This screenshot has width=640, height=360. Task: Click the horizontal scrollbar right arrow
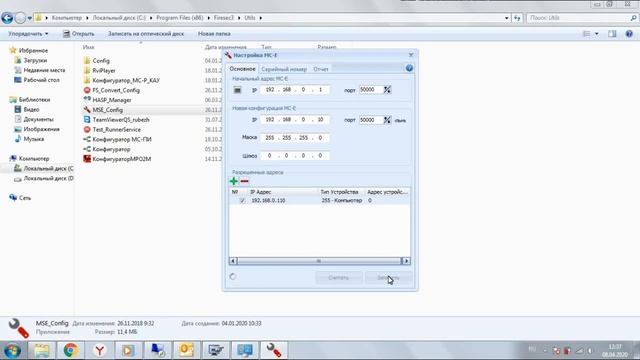pyautogui.click(x=406, y=261)
